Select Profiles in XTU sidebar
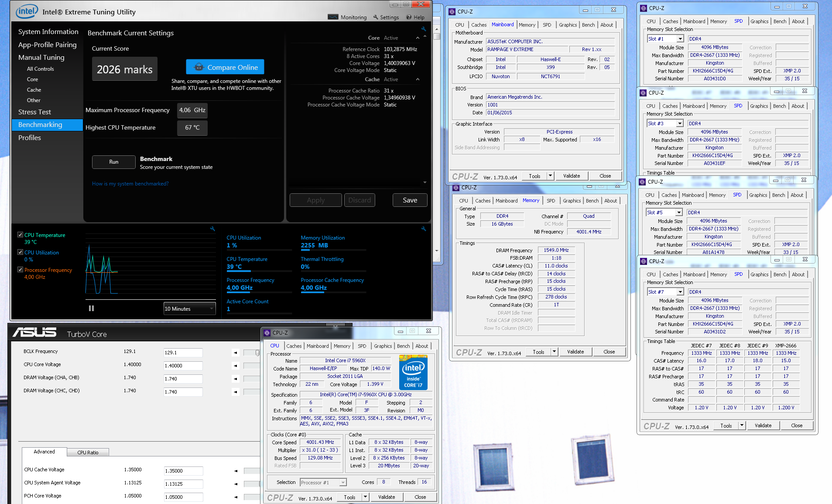This screenshot has width=832, height=504. click(30, 137)
